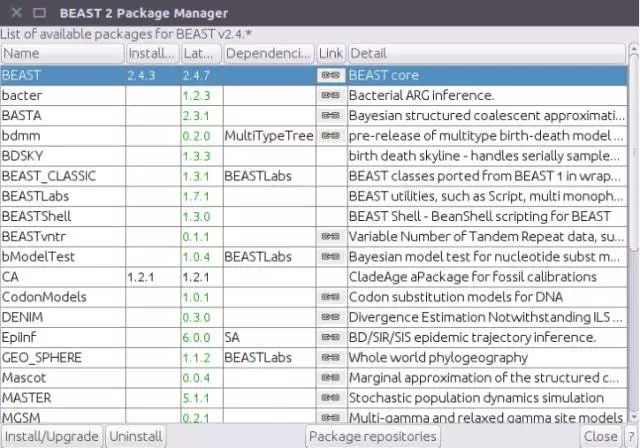Open the bModelTest link icon
Image resolution: width=640 pixels, height=448 pixels.
[330, 257]
